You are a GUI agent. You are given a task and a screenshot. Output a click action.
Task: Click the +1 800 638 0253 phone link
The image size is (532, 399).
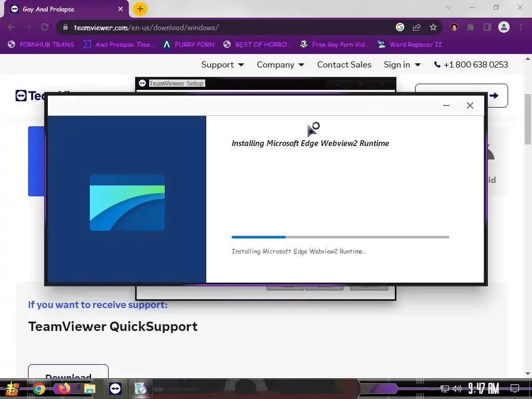point(471,64)
